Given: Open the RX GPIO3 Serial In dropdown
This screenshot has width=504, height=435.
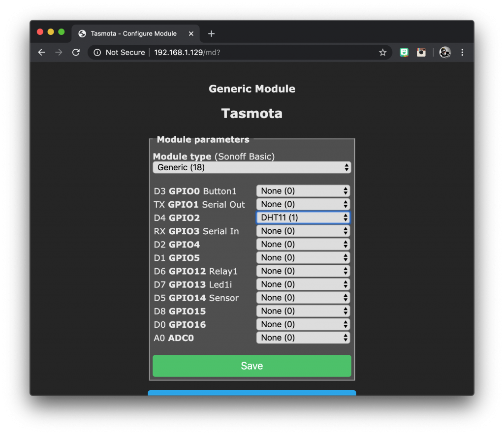Looking at the screenshot, I should (x=303, y=231).
